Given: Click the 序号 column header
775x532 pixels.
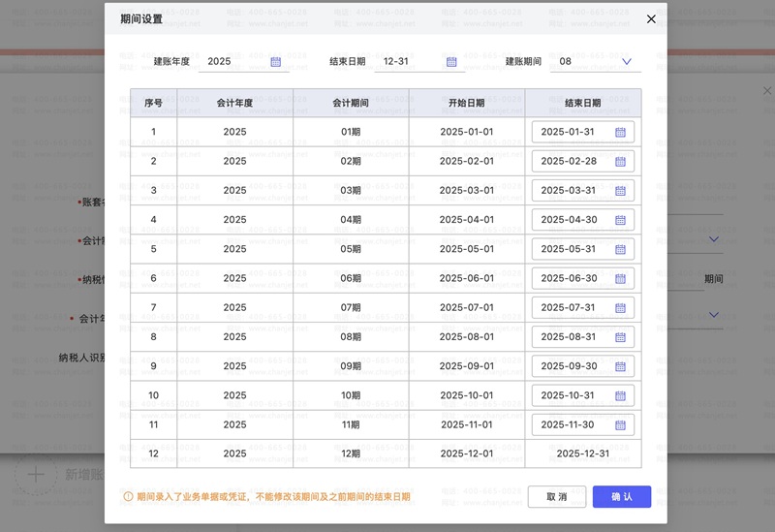Looking at the screenshot, I should (153, 103).
